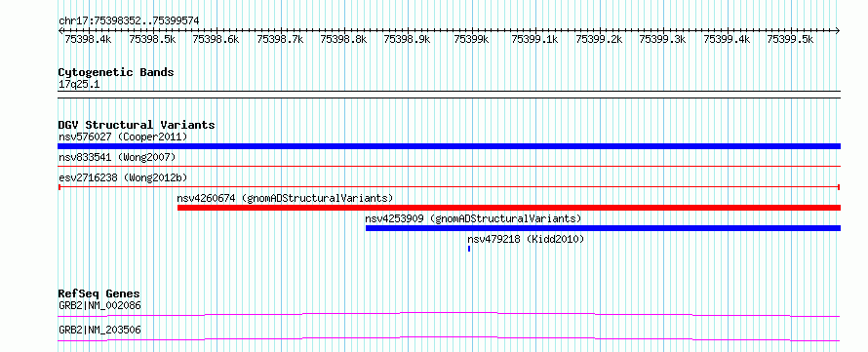This screenshot has height=352, width=868.
Task: Click the blue nsv576027 variant bar
Action: click(x=449, y=146)
